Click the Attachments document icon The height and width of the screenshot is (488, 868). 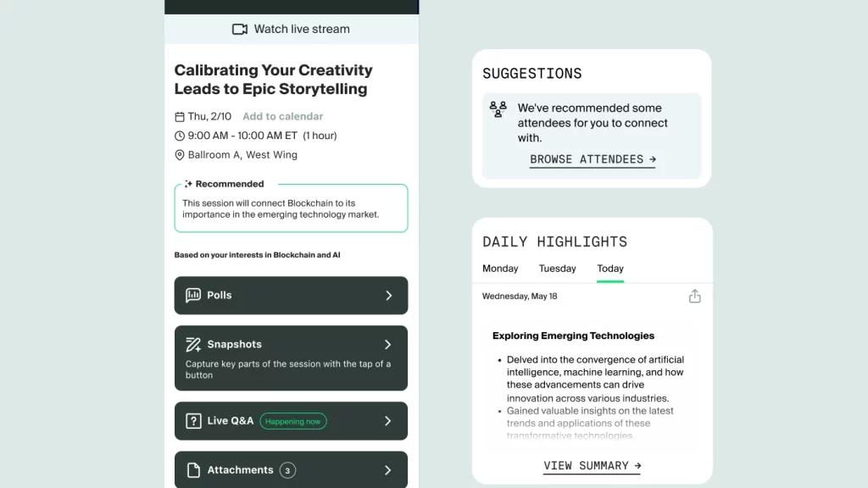click(x=193, y=469)
